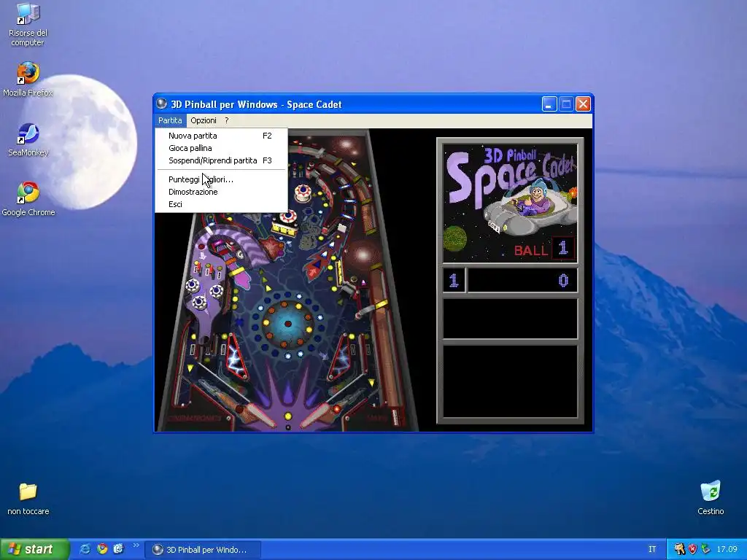Screen dimensions: 747x560
Task: Close the 3D Pinball window
Action: point(583,104)
